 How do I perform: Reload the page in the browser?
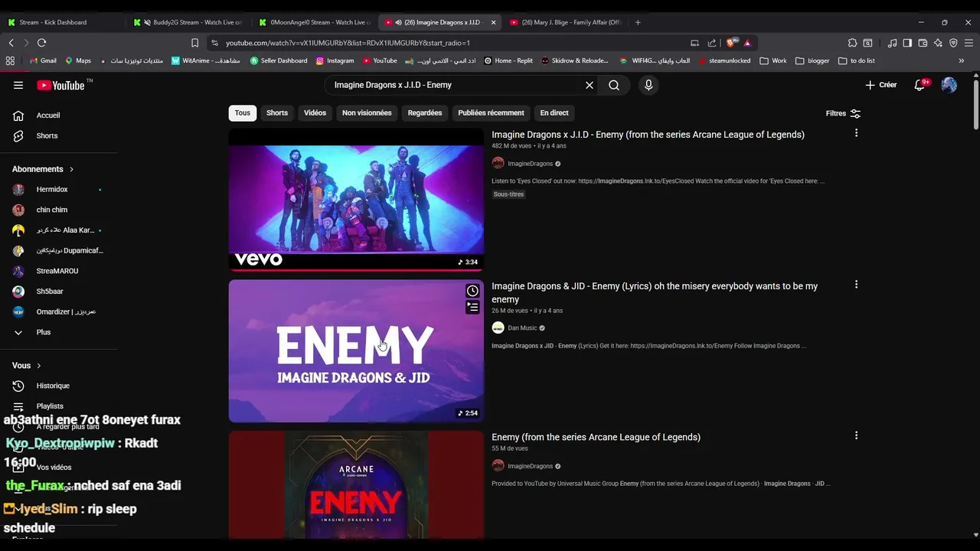(x=41, y=43)
